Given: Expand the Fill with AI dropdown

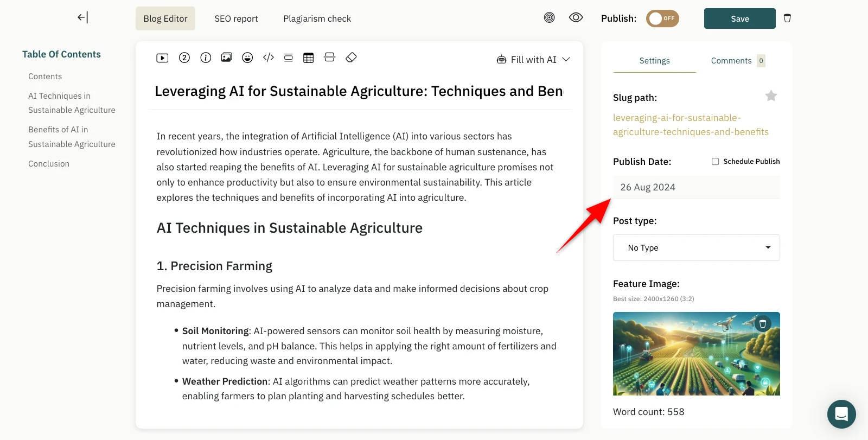Looking at the screenshot, I should point(566,60).
